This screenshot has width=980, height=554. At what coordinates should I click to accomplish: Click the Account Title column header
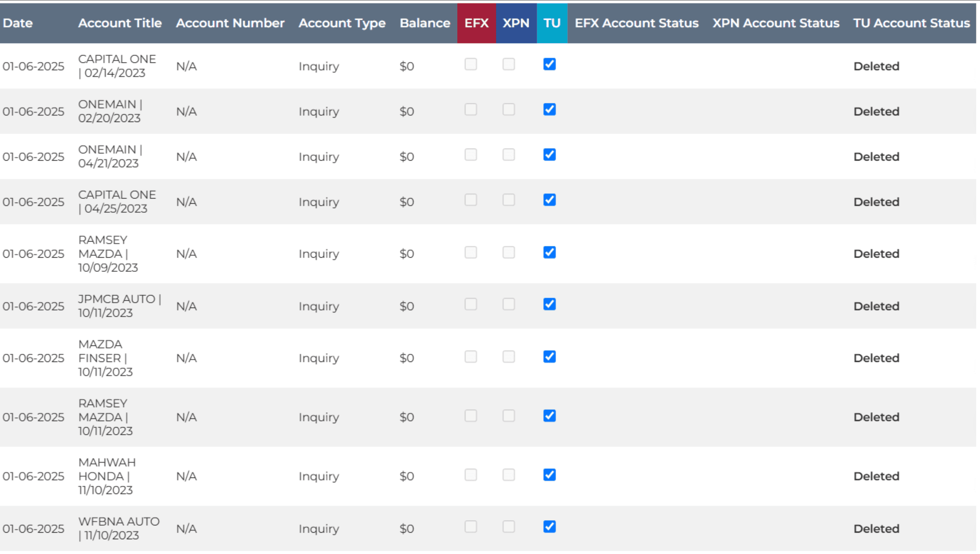[x=120, y=23]
